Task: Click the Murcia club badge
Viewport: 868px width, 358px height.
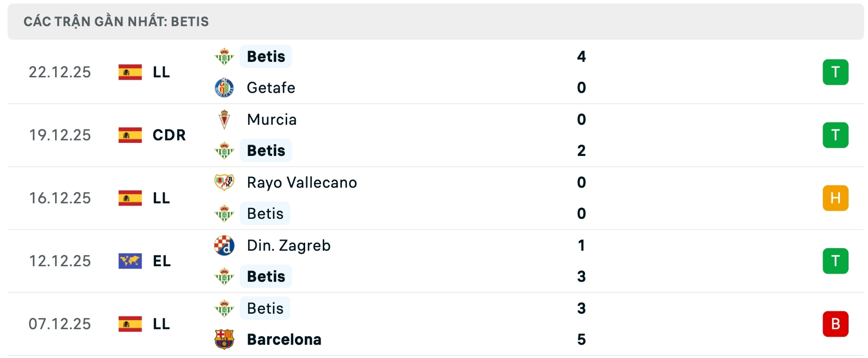Action: 225,119
